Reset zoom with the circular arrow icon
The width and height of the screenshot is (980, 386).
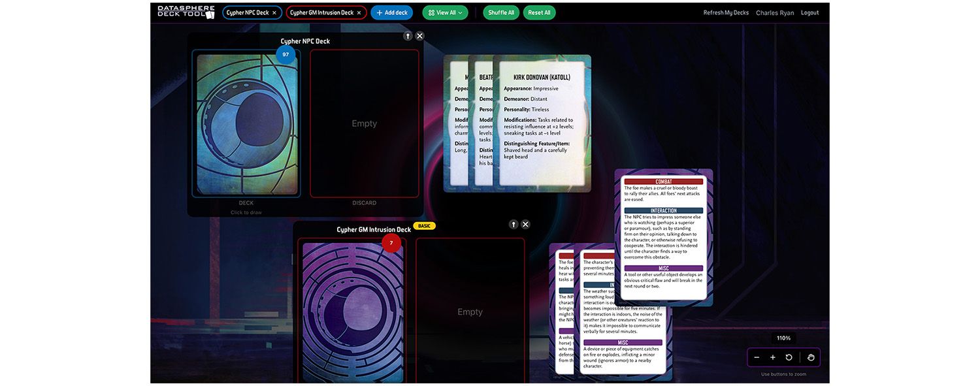[789, 357]
